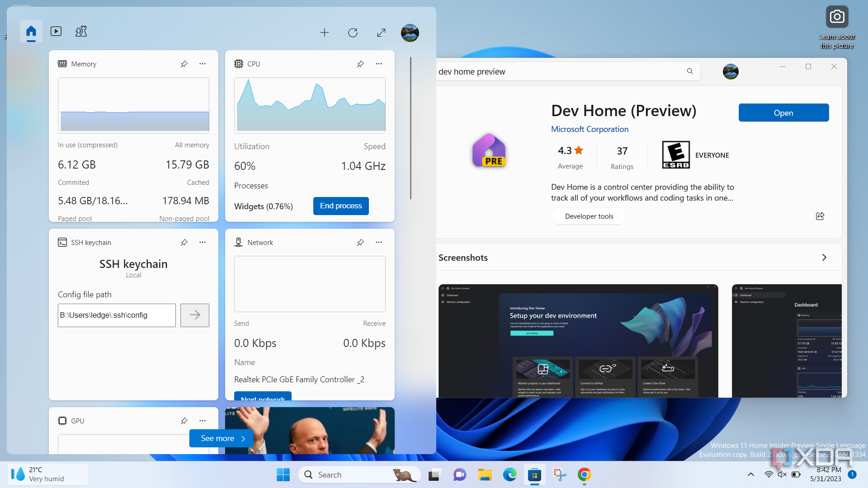
Task: Expand the Screenshots section with the chevron
Action: tap(824, 257)
